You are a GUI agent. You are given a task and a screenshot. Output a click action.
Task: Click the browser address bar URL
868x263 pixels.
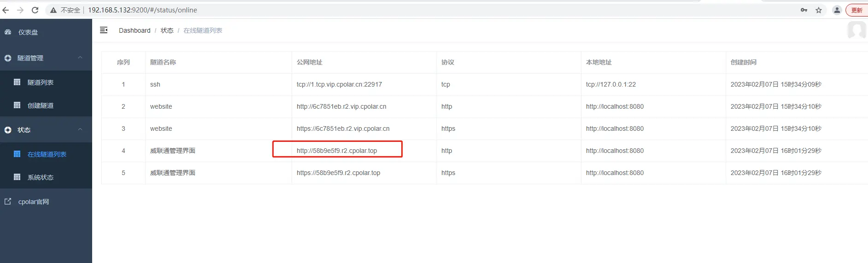(142, 10)
